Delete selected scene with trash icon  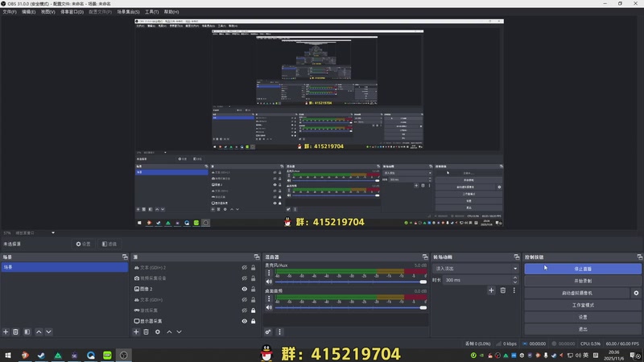(15, 331)
